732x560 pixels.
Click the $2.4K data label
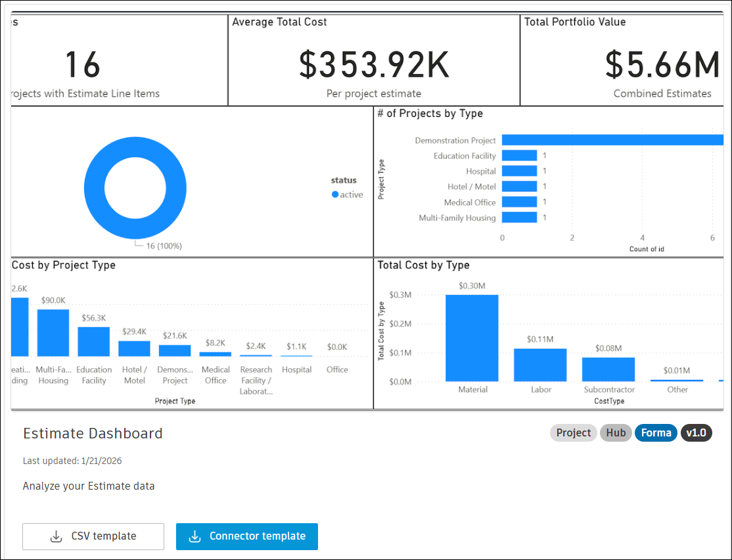coord(256,346)
